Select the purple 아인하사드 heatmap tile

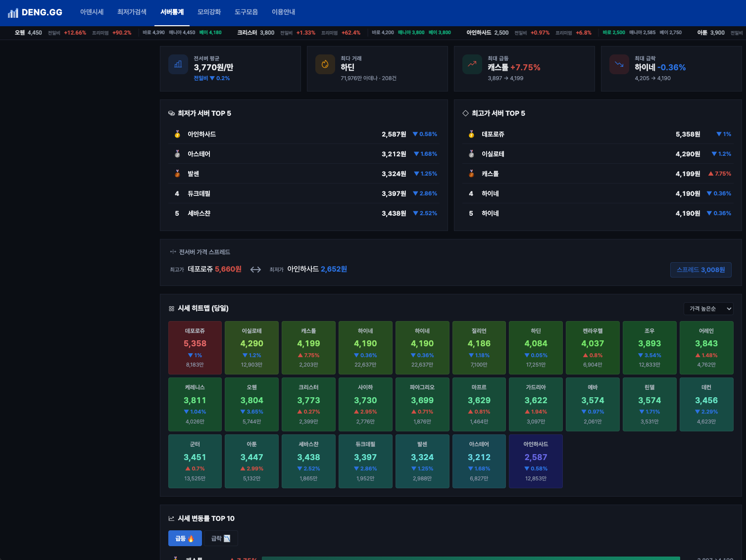(536, 461)
